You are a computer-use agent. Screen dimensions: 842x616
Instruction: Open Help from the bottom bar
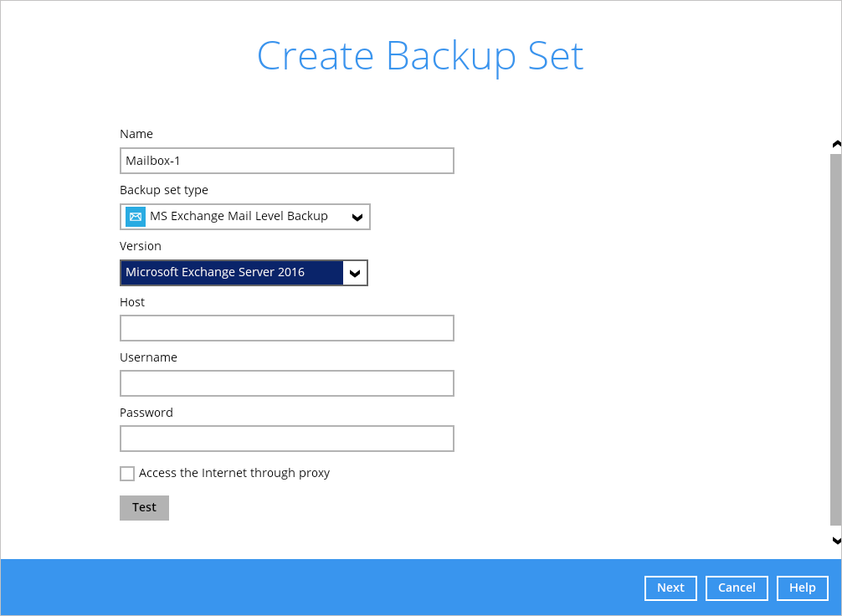[803, 588]
